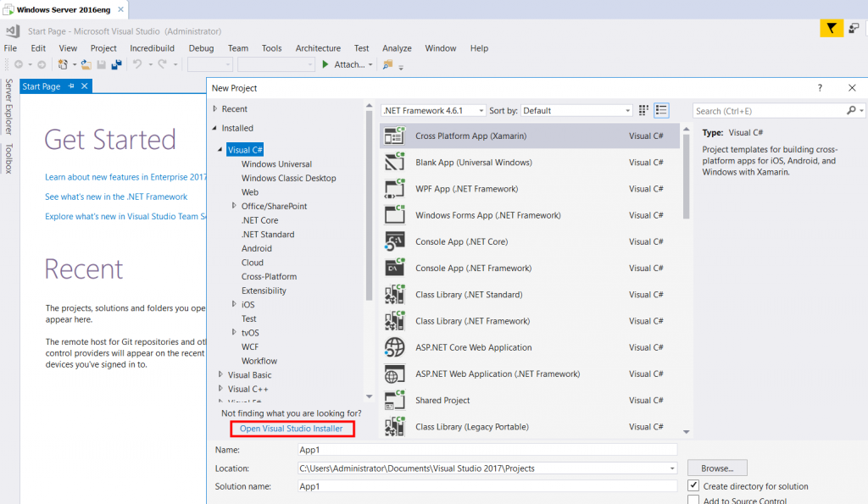
Task: Click the Undo toolbar icon
Action: tap(137, 64)
